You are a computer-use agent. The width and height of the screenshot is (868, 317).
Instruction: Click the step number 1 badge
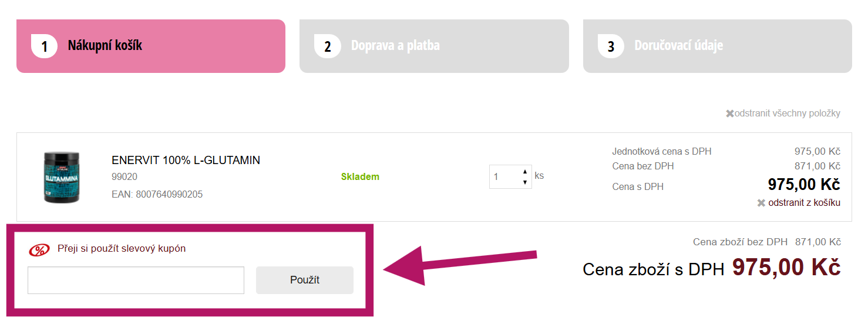point(44,46)
